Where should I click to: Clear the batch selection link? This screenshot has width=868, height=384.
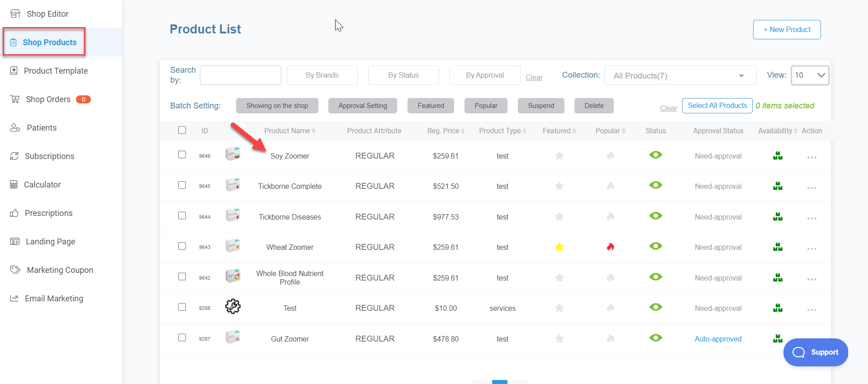click(x=669, y=108)
